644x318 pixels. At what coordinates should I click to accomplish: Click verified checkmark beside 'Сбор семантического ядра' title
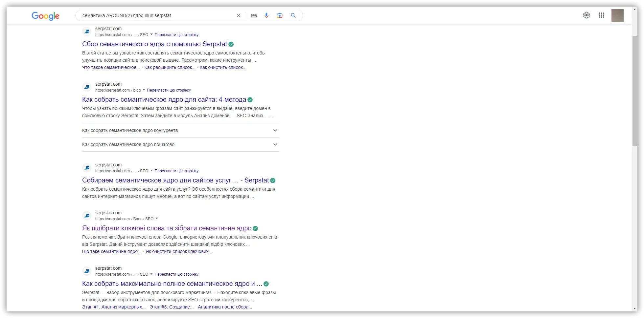231,44
